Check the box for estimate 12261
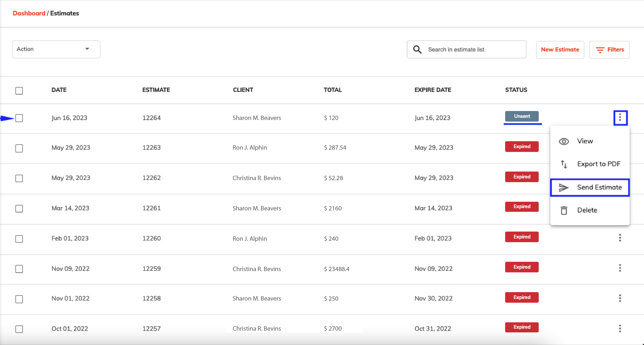This screenshot has width=644, height=345. point(19,209)
